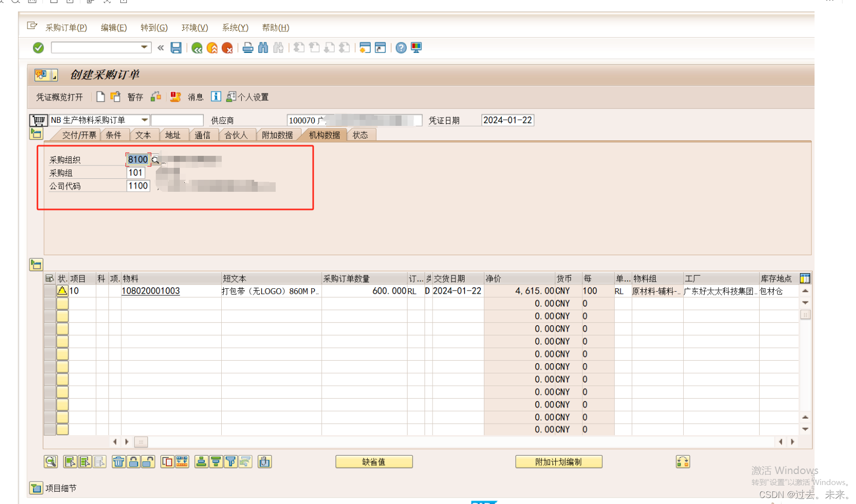Click the 附加计划编制 button

(558, 462)
